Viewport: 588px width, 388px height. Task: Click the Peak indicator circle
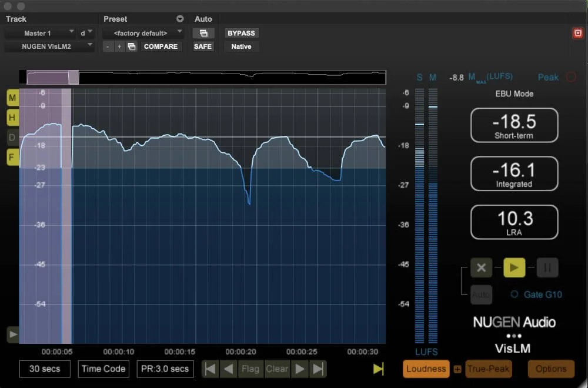point(571,77)
